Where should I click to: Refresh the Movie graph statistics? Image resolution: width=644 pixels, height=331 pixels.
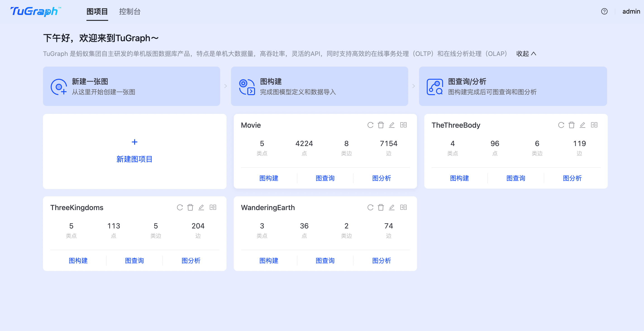[x=370, y=125]
